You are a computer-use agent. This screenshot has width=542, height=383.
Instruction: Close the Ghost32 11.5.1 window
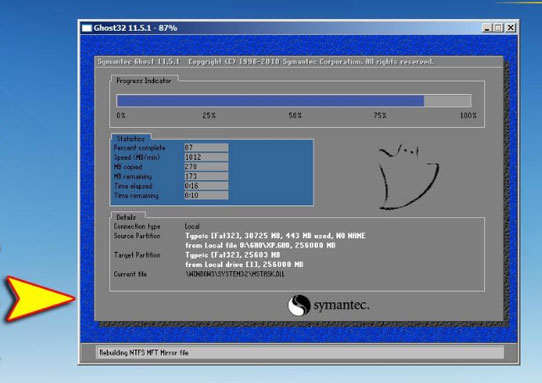(511, 28)
